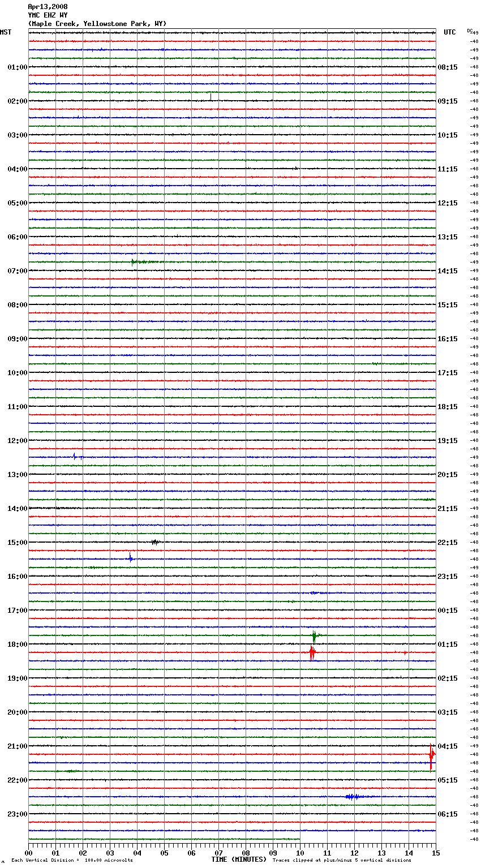Select the 12:00 MST row label
This screenshot has height=868, width=481.
point(18,441)
